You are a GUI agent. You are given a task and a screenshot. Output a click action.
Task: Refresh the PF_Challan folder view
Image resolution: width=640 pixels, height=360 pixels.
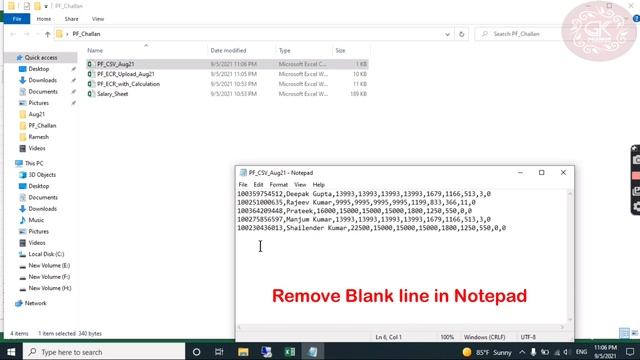pos(462,34)
